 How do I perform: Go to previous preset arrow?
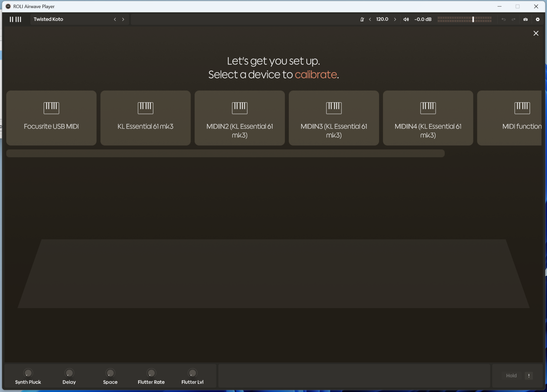coord(115,19)
